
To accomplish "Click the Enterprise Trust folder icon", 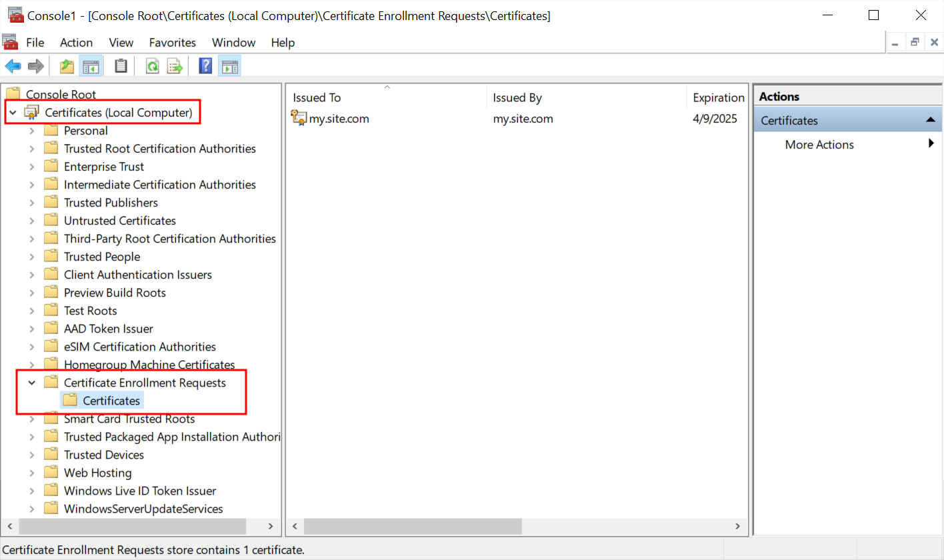I will coord(51,167).
